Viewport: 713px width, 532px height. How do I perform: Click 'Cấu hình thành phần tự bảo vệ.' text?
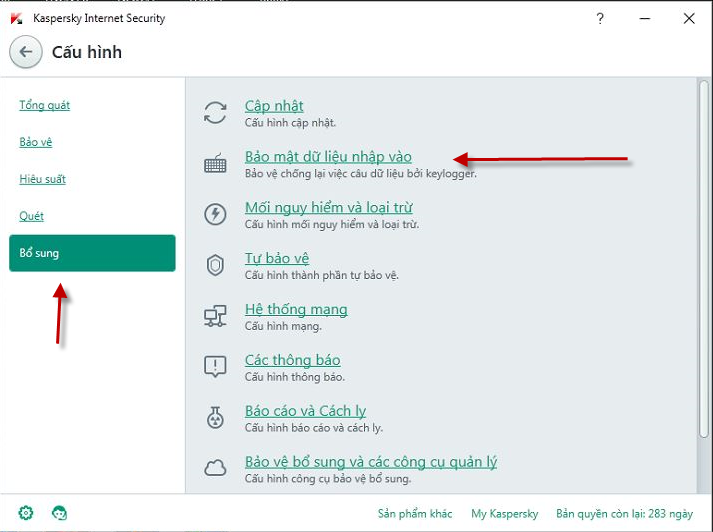(x=321, y=275)
